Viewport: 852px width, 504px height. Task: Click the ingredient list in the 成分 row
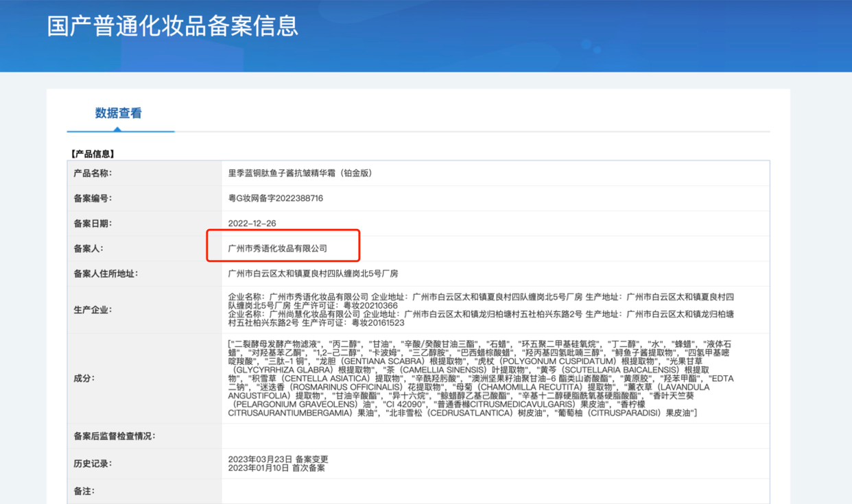[x=481, y=378]
